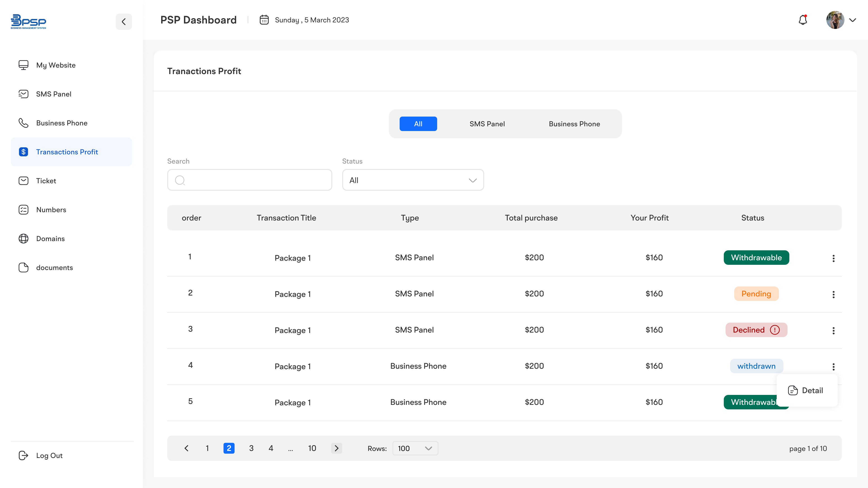868x488 pixels.
Task: Switch to the SMS Panel tab
Action: pos(487,124)
